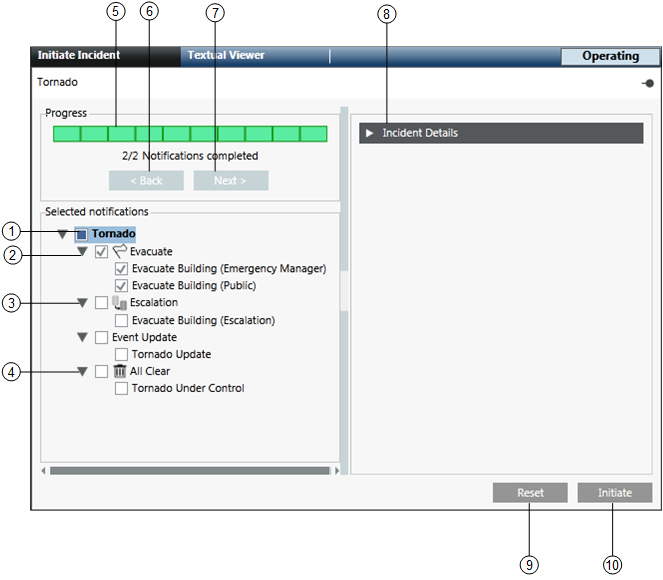Click the Evacuate flag icon
This screenshot has width=663, height=580.
pyautogui.click(x=119, y=252)
